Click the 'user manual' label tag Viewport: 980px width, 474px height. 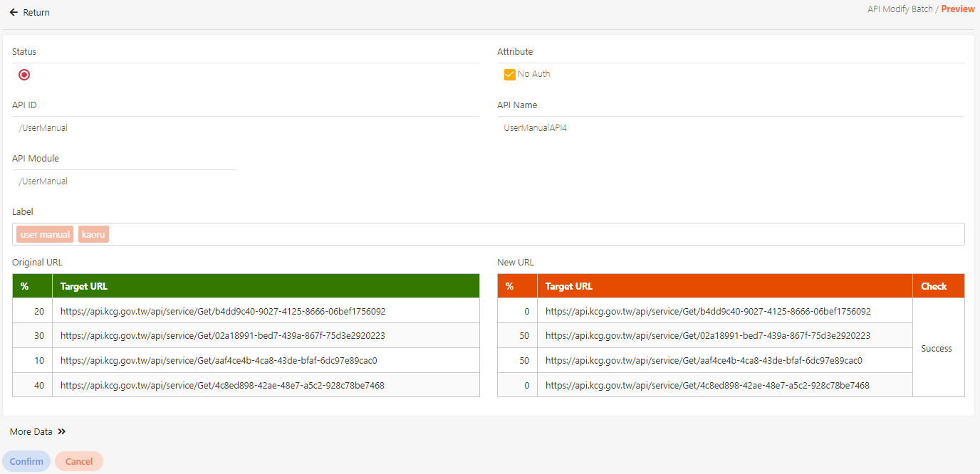click(x=45, y=234)
